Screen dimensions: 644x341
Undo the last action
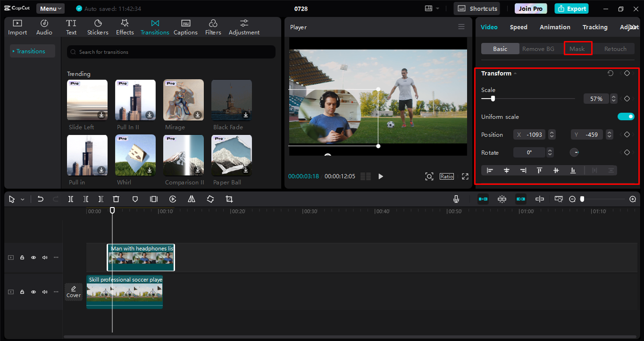(40, 199)
